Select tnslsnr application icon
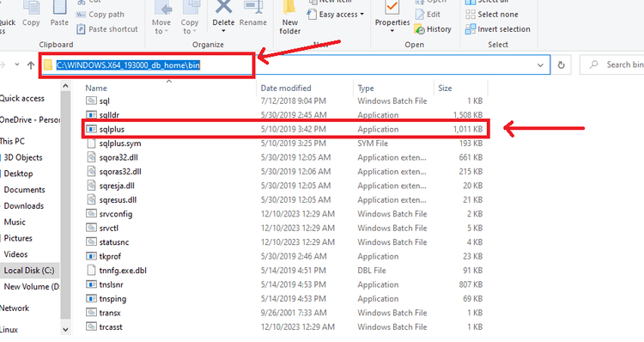Image resolution: width=644 pixels, height=342 pixels. pos(91,284)
